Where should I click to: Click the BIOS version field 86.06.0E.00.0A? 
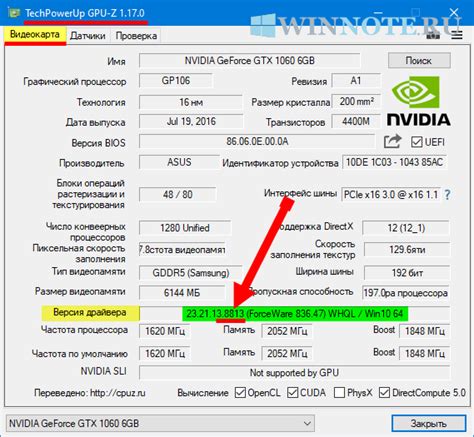pyautogui.click(x=257, y=142)
